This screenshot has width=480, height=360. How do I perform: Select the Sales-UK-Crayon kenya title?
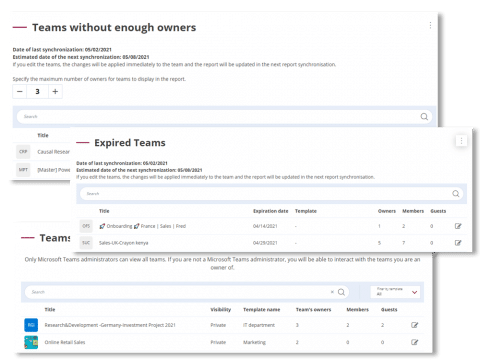(123, 243)
